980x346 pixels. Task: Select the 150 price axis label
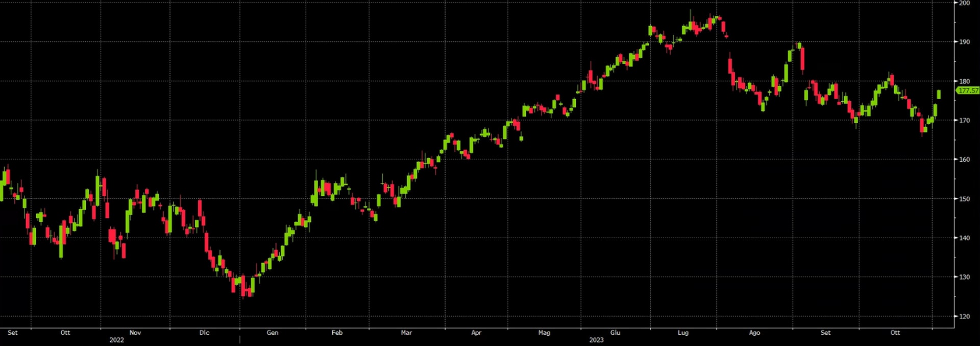[964, 199]
